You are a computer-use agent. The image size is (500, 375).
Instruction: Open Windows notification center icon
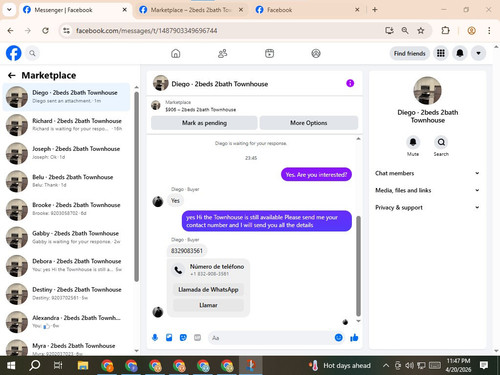click(x=484, y=366)
